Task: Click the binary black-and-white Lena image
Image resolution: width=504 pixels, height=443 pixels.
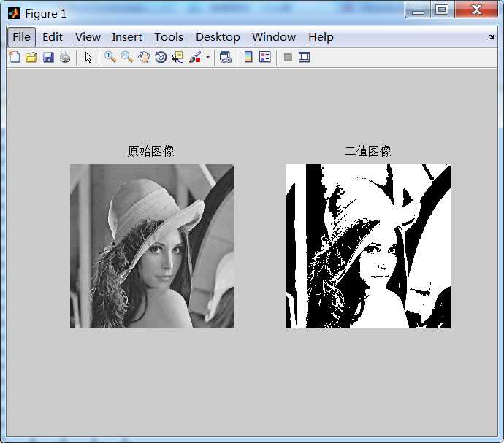Action: click(x=368, y=247)
